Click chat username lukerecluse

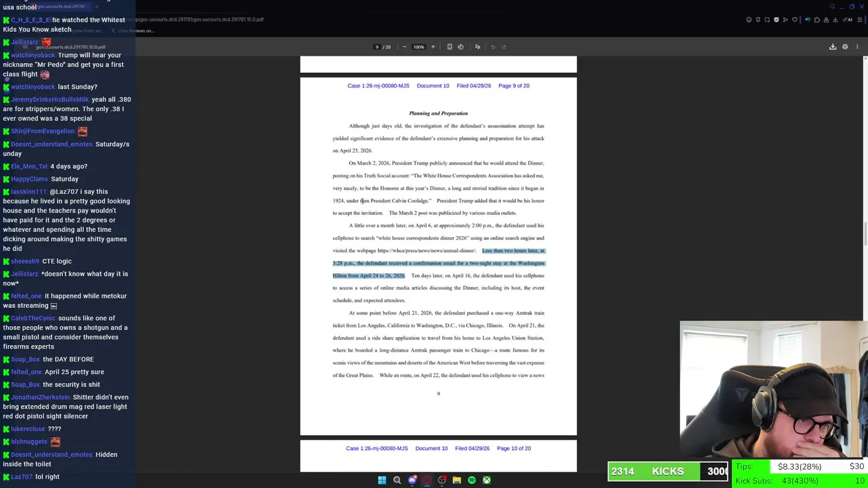point(27,429)
